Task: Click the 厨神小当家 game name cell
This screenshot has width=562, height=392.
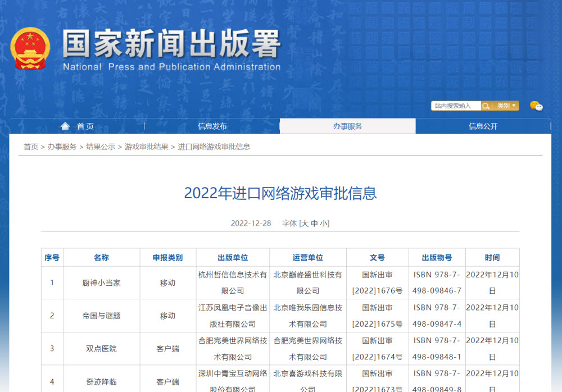Action: [x=101, y=283]
